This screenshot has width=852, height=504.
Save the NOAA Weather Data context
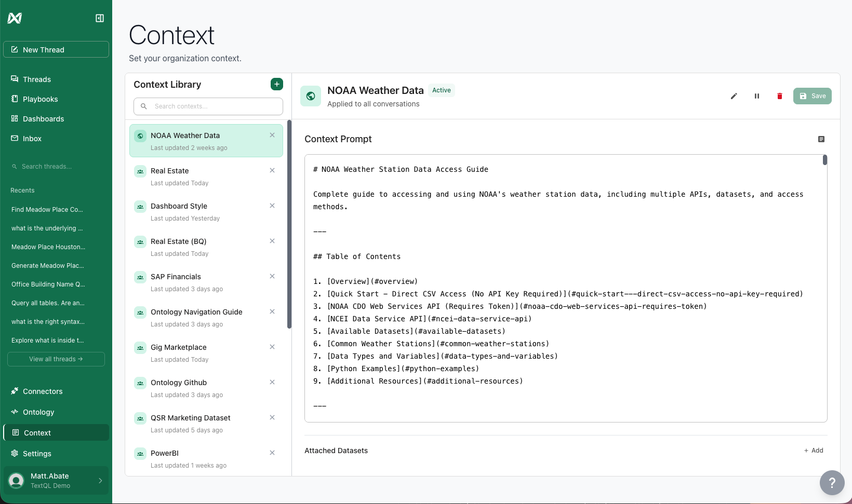(812, 96)
